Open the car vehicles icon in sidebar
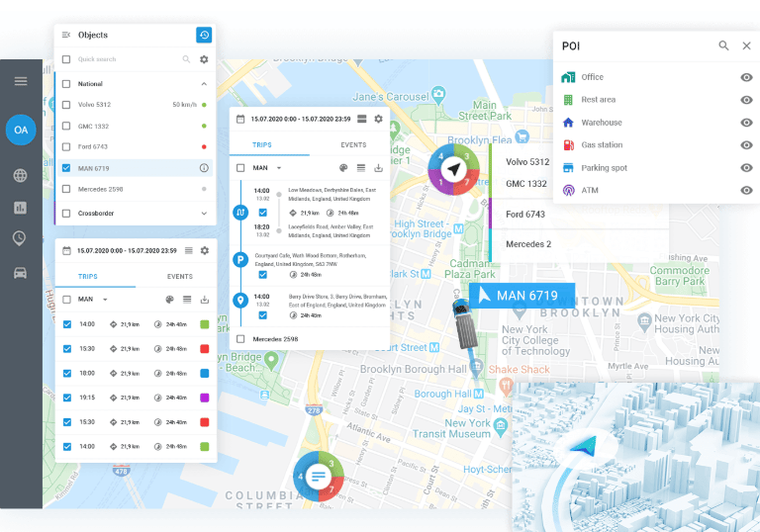 click(x=21, y=273)
